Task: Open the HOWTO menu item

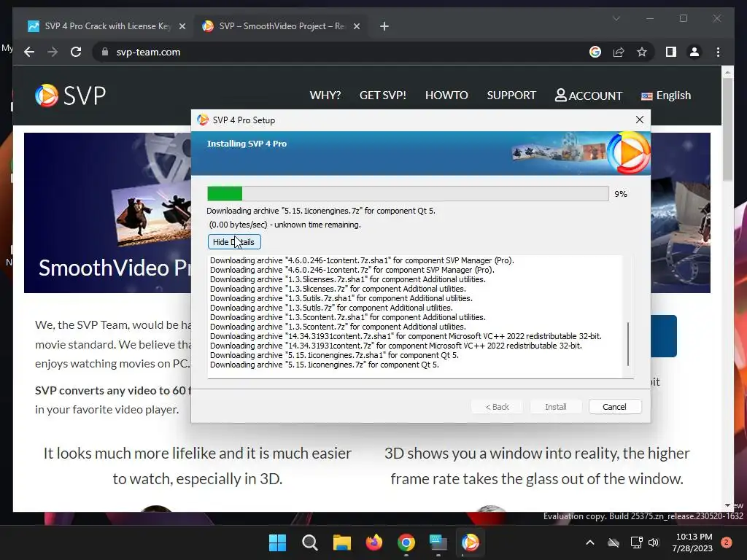Action: pyautogui.click(x=446, y=96)
